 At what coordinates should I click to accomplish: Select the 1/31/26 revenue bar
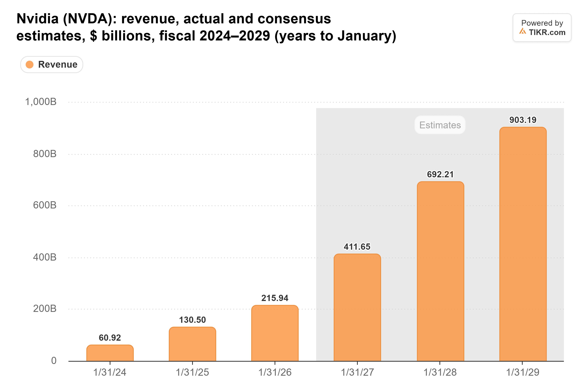pos(275,333)
